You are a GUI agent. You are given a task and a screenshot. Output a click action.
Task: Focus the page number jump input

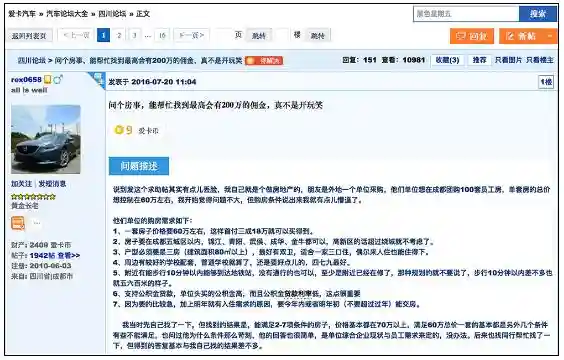tap(223, 35)
